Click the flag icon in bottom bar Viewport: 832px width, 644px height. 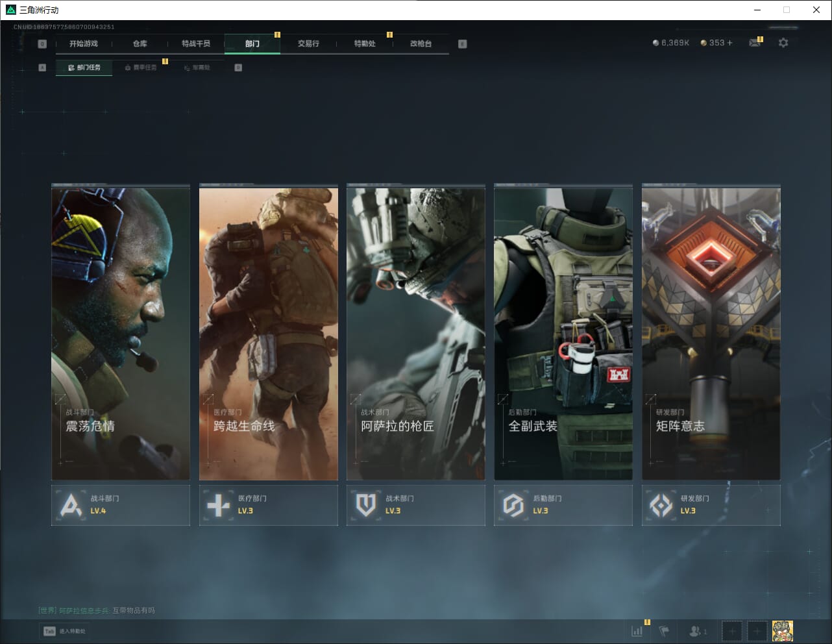tap(664, 630)
